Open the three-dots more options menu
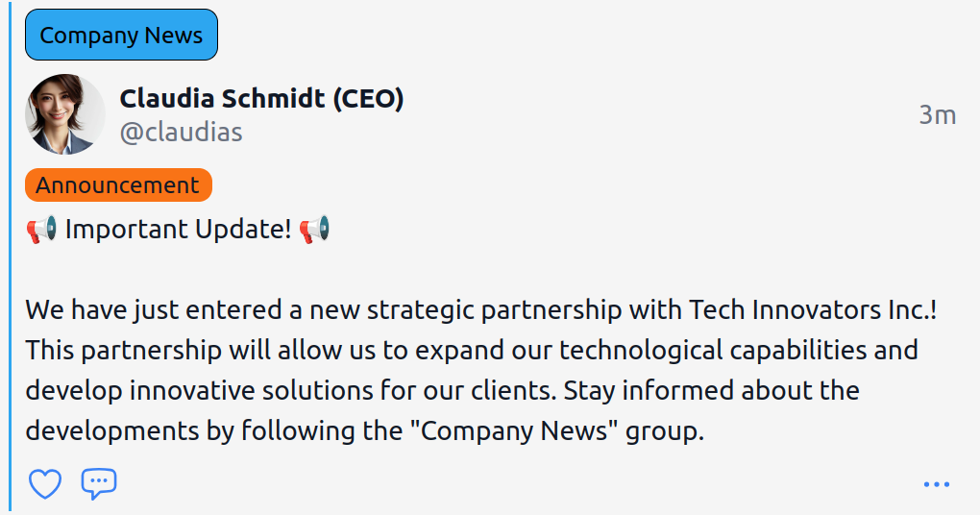 (936, 484)
